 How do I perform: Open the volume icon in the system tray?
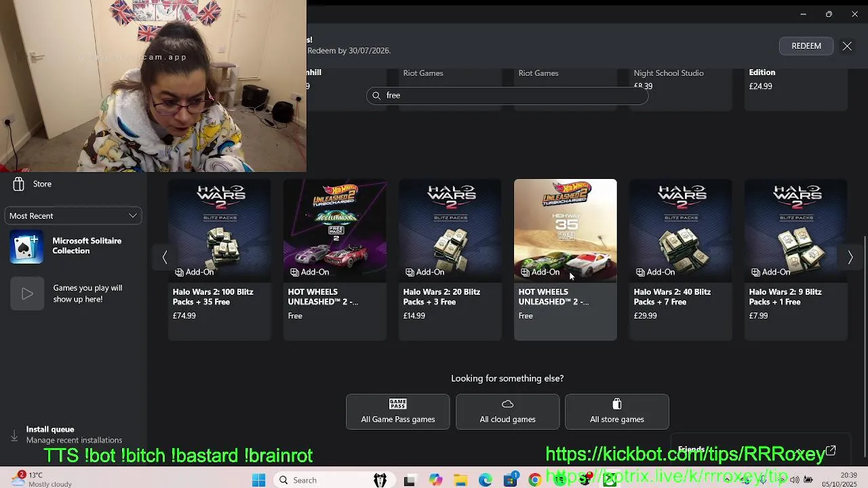pyautogui.click(x=795, y=480)
